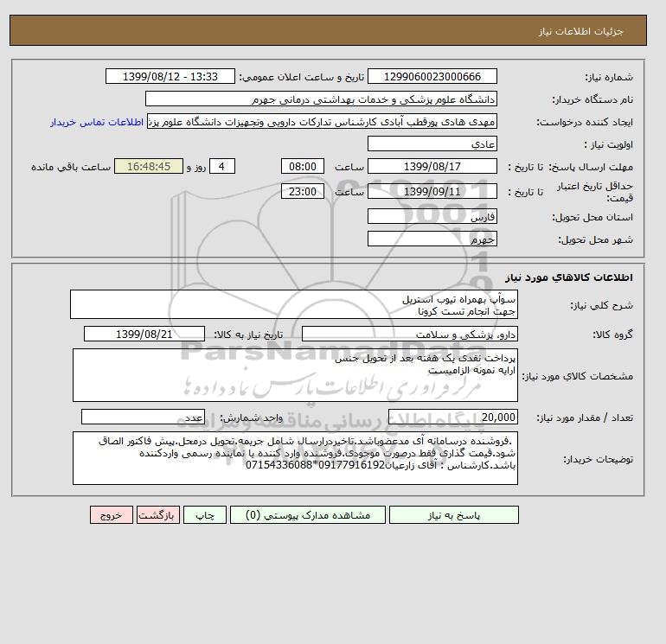This screenshot has height=644, width=666.
Task: Click the label استان محل تحویل
Action: click(592, 217)
